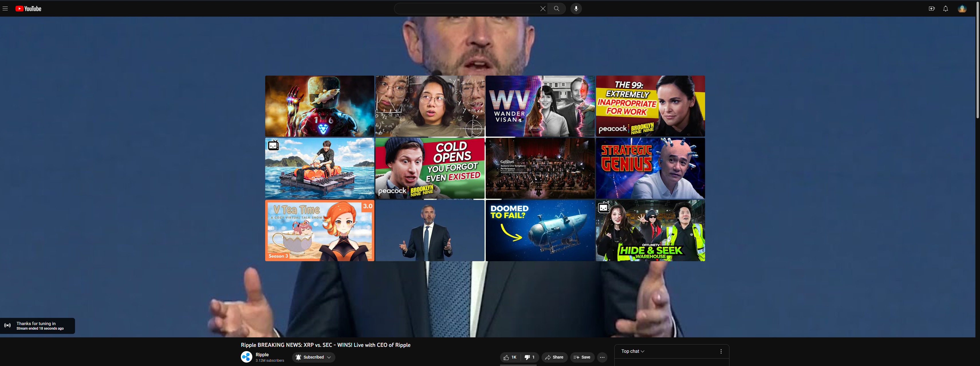
Task: Open account avatar menu
Action: tap(962, 9)
